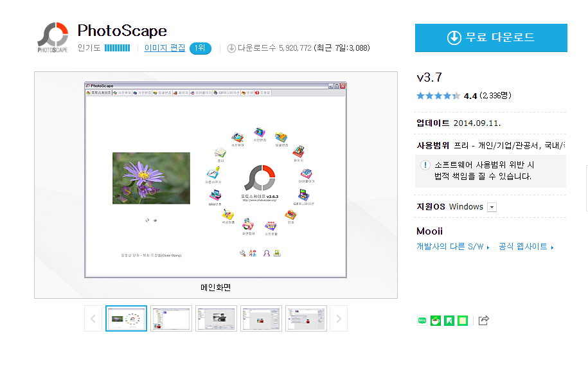
Task: Click the 페이지 circle icon in preview
Action: tap(299, 152)
